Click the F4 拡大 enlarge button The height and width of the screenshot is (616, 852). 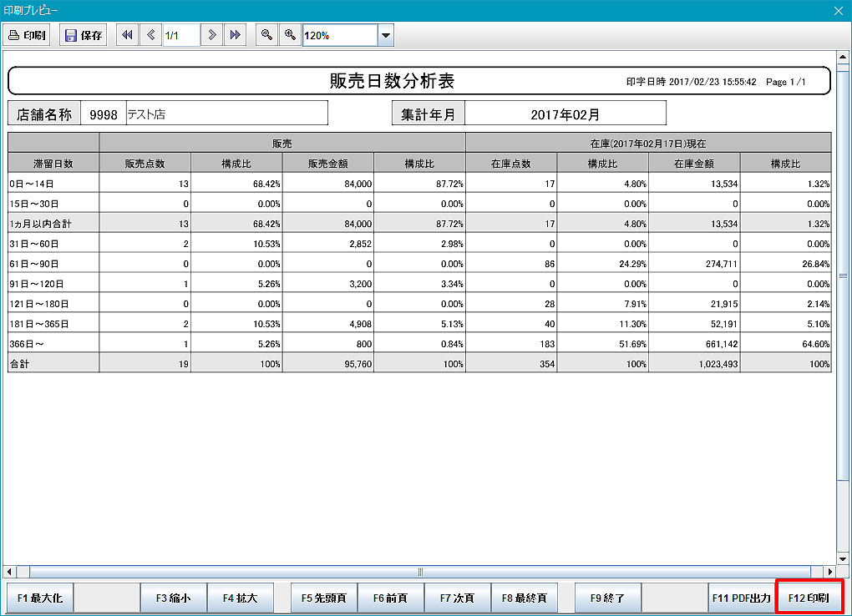(241, 598)
